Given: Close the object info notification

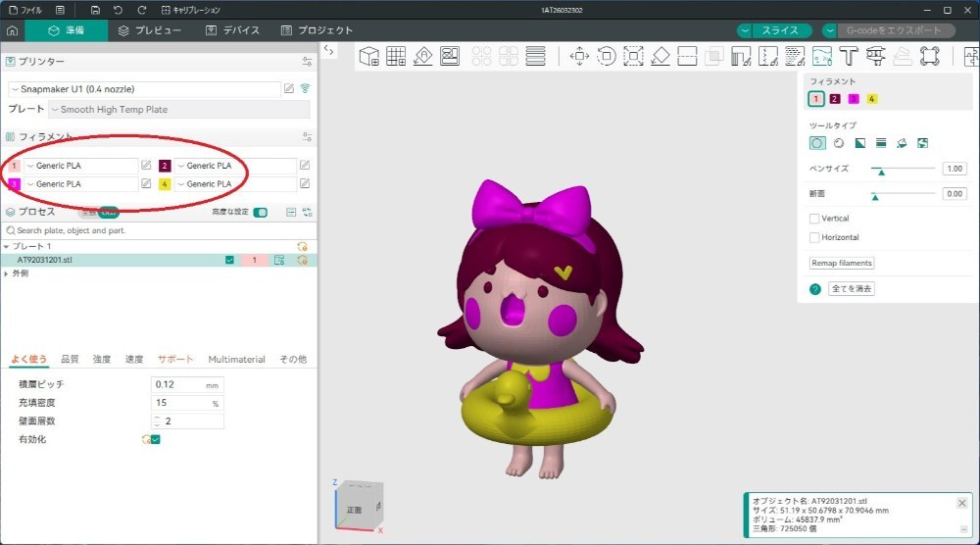Looking at the screenshot, I should (962, 503).
